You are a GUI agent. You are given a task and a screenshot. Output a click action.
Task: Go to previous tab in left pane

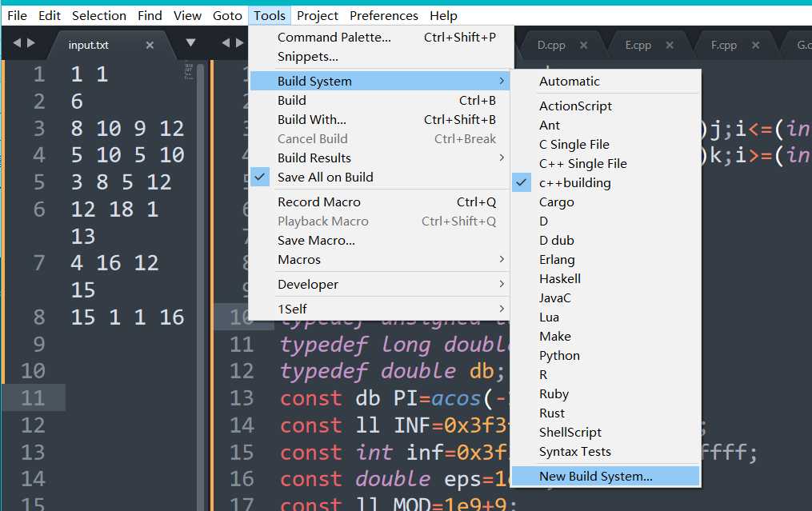17,42
